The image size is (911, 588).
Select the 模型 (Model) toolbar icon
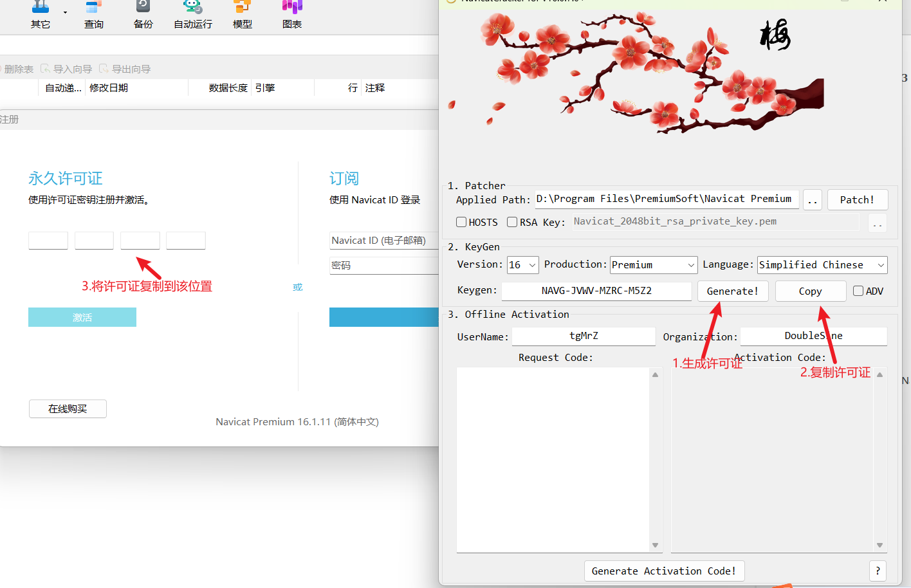tap(242, 13)
